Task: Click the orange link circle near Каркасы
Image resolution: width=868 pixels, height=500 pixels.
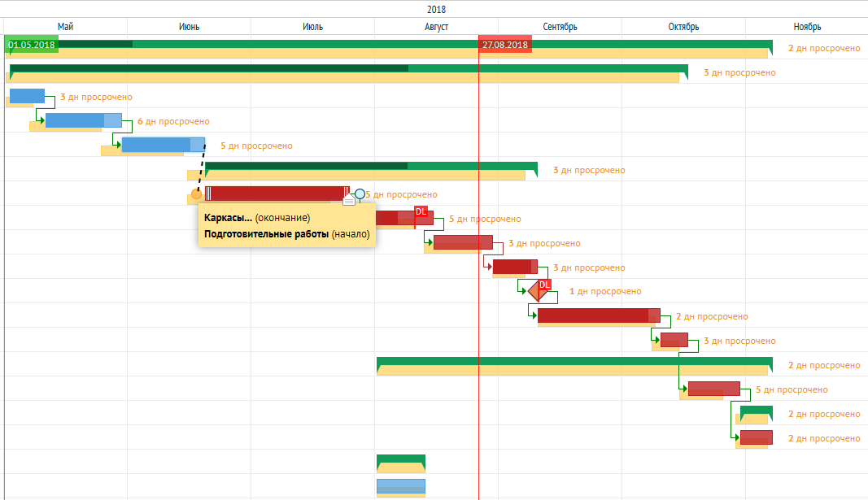Action: point(197,194)
